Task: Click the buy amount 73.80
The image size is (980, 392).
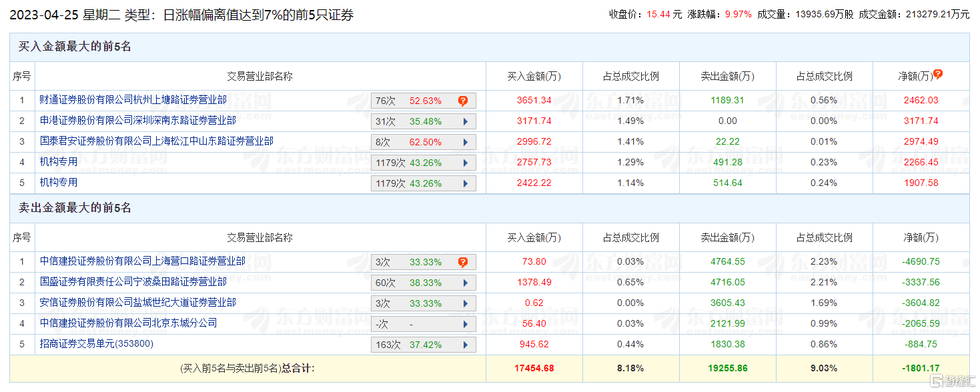Action: point(534,262)
